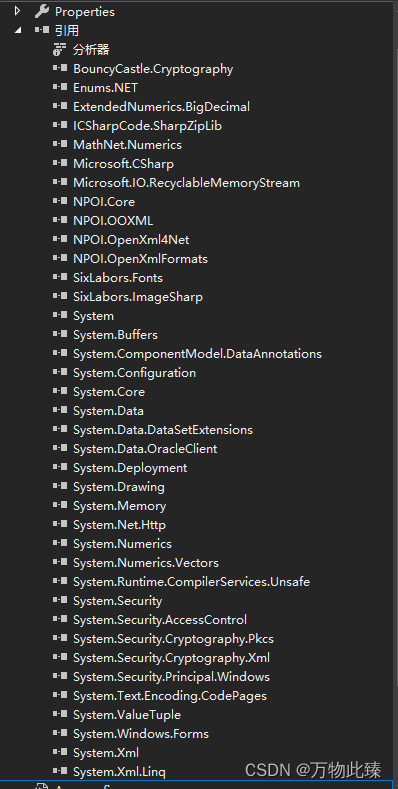Click the System.Configuration reference icon
Image resolution: width=398 pixels, height=789 pixels.
pos(60,372)
